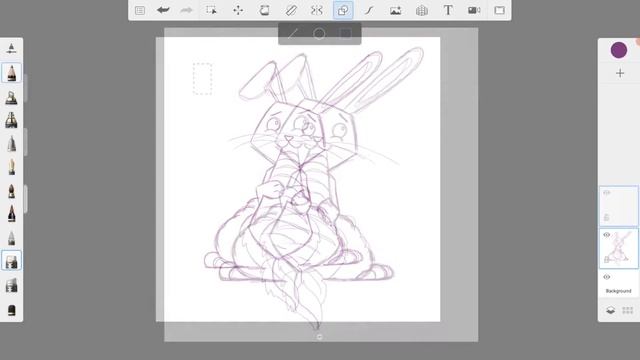Click the lock icon on rabbit layer

[x=607, y=260]
